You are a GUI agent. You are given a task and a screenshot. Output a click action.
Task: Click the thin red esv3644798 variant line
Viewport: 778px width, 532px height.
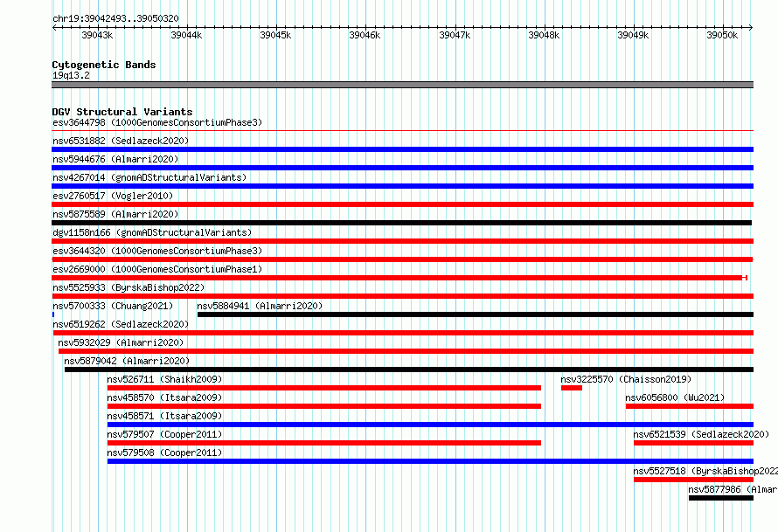[402, 130]
